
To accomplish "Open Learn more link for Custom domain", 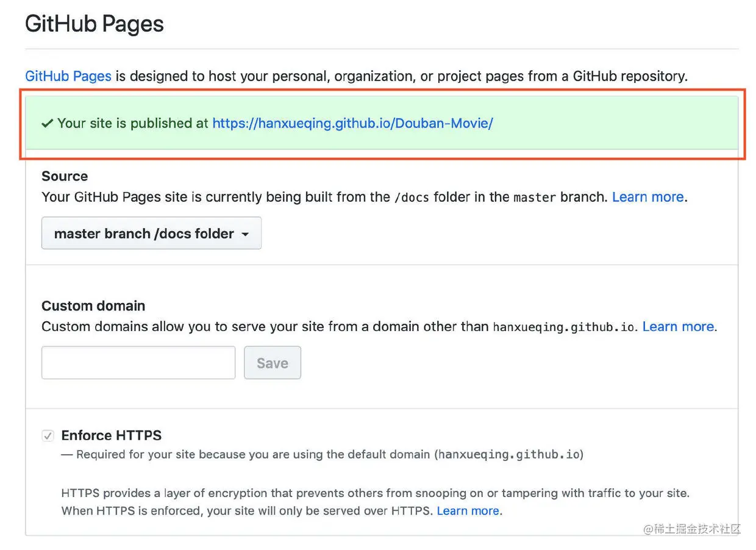I will [x=678, y=326].
